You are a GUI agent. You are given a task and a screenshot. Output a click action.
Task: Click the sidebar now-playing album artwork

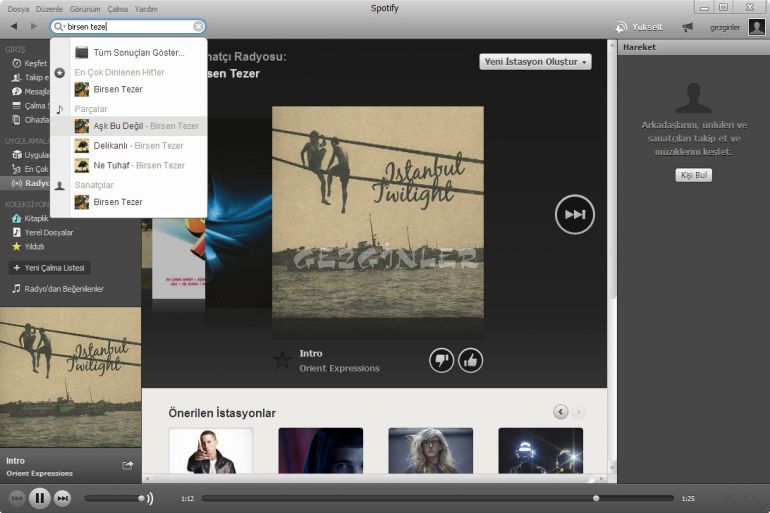pos(71,377)
